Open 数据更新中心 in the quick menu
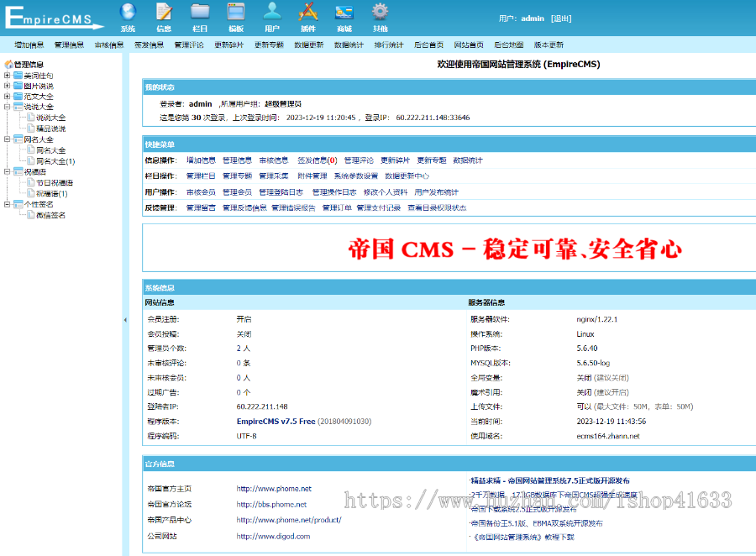 (407, 176)
